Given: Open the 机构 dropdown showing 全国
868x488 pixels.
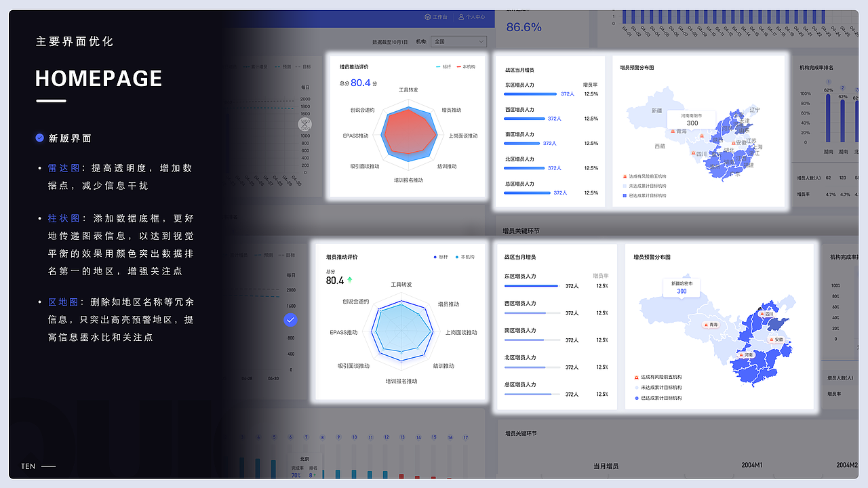Looking at the screenshot, I should pyautogui.click(x=458, y=41).
